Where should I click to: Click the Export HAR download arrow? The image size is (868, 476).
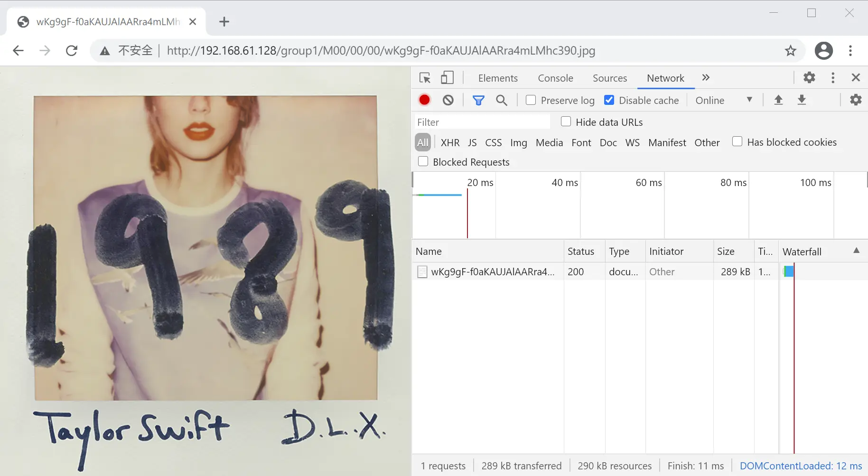tap(802, 100)
